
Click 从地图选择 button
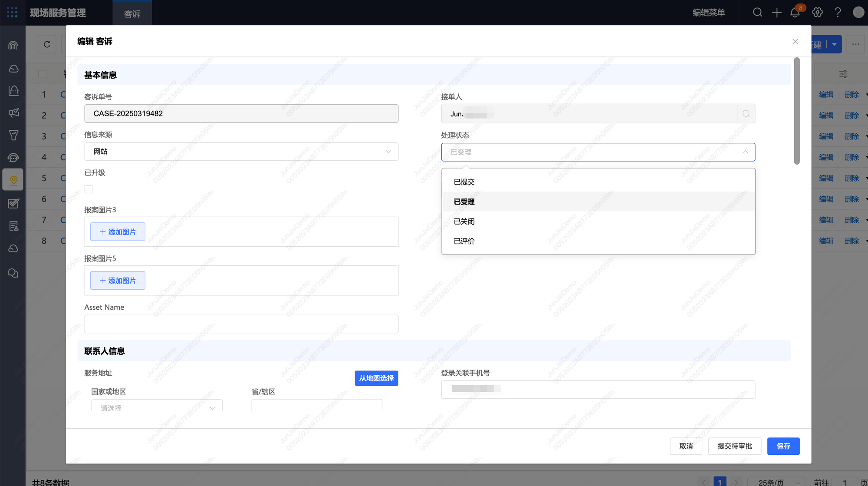376,378
